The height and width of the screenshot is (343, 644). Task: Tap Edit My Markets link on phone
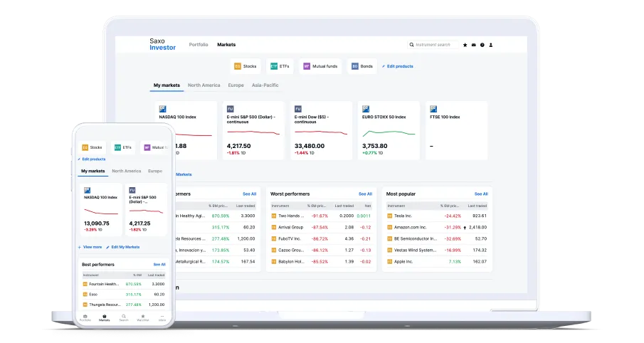(123, 248)
